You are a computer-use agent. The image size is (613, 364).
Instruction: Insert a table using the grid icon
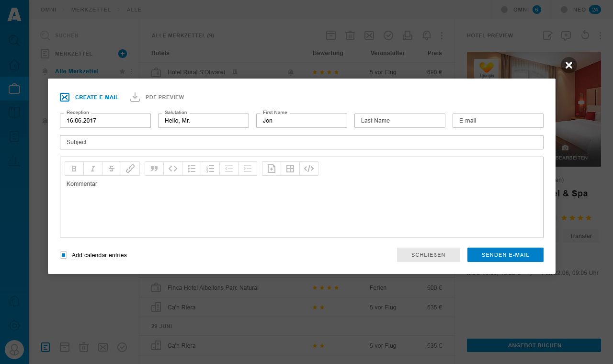pos(290,169)
